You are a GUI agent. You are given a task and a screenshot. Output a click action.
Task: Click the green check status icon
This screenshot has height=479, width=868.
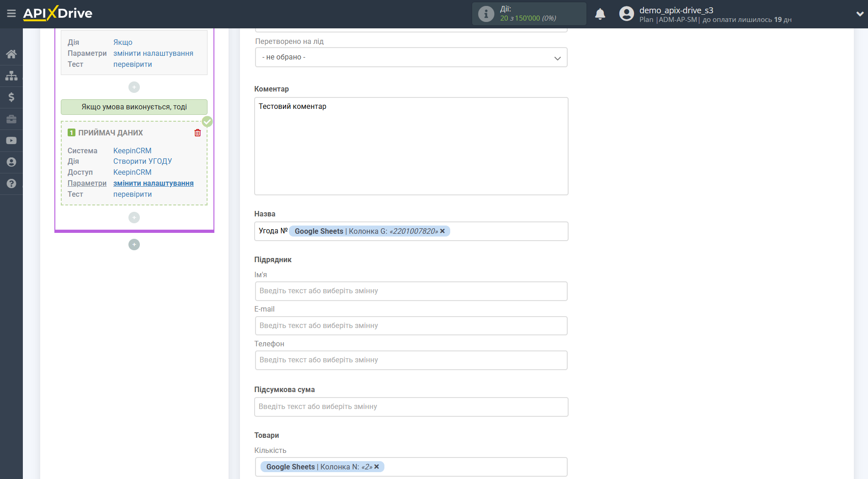pos(207,122)
